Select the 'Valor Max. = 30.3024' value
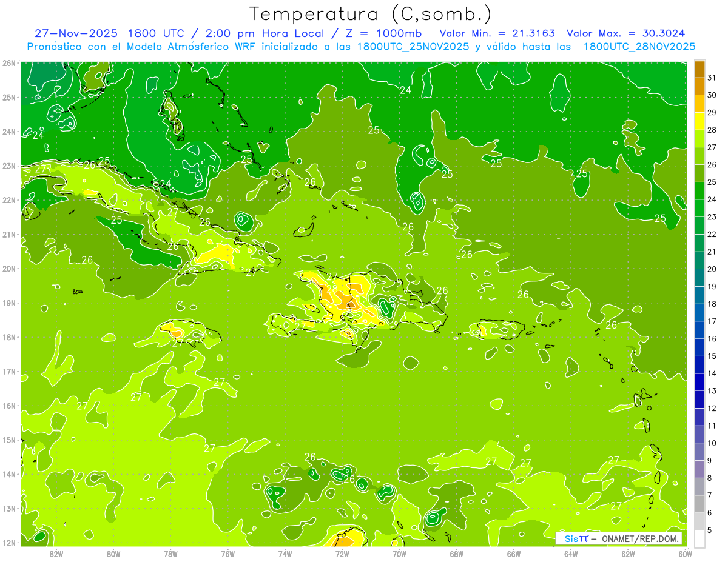 (x=626, y=33)
